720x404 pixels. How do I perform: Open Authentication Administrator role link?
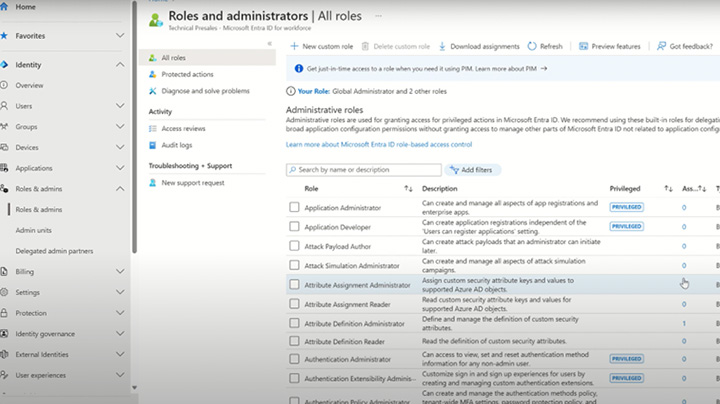pyautogui.click(x=348, y=359)
